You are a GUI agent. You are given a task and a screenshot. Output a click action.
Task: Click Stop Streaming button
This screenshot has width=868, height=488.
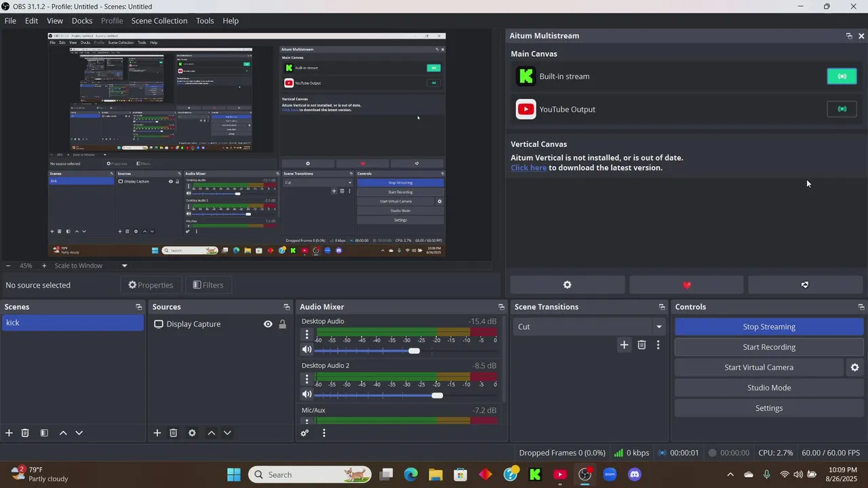pos(769,327)
